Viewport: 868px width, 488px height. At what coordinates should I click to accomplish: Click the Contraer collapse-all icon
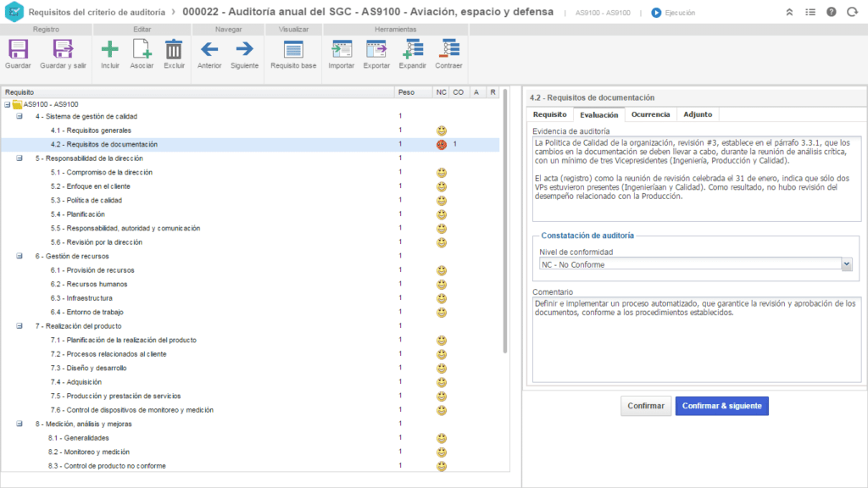448,50
